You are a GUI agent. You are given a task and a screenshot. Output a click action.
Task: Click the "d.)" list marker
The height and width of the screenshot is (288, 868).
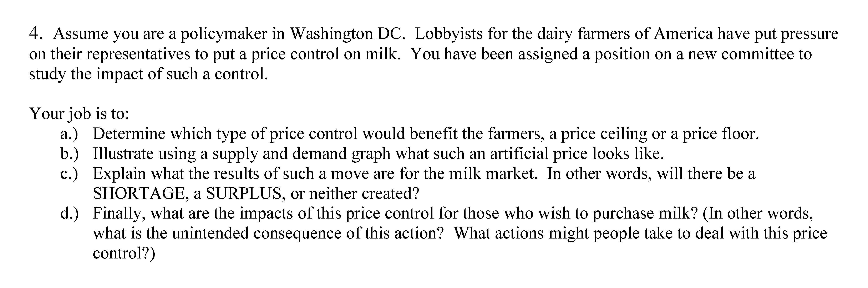point(69,213)
